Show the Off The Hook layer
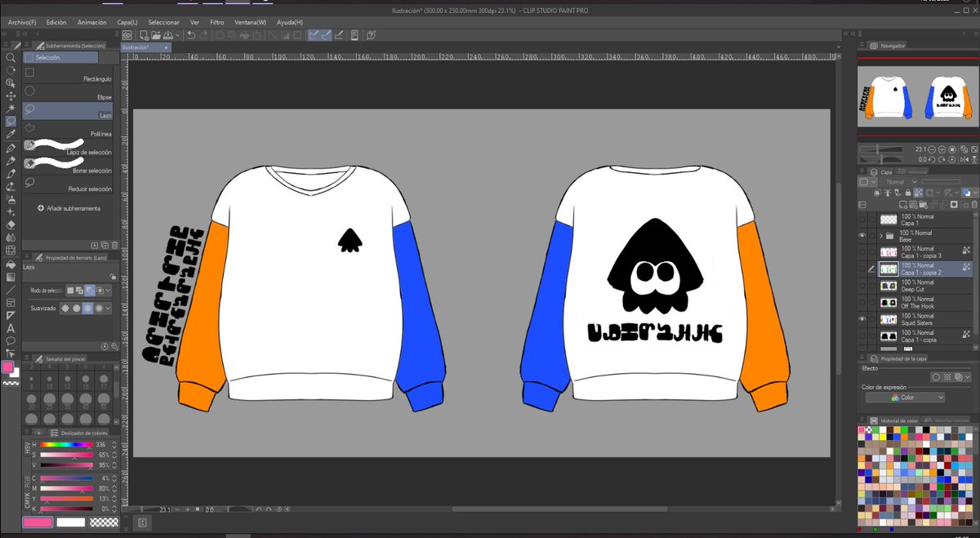 tap(862, 302)
